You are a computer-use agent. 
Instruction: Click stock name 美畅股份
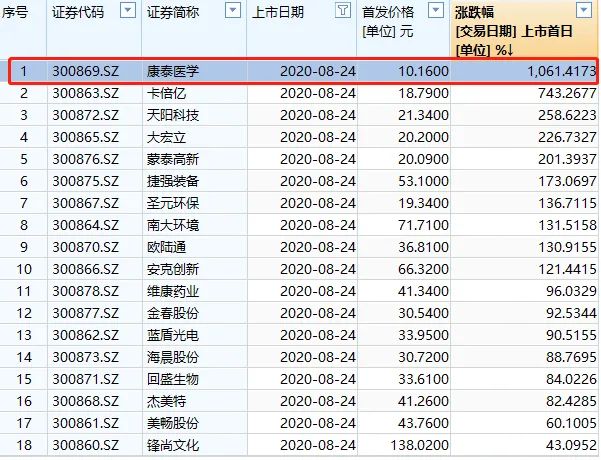pyautogui.click(x=173, y=423)
